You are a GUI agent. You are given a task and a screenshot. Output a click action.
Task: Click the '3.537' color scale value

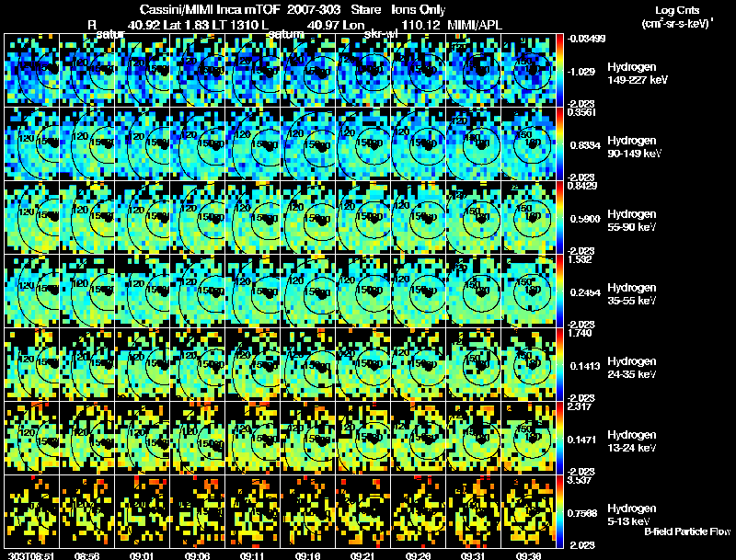pos(580,480)
